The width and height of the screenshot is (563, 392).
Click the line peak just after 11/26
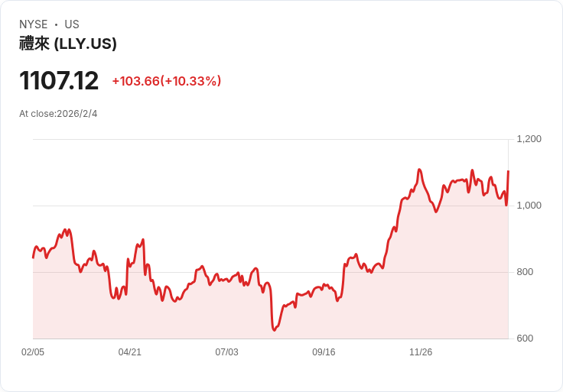tap(419, 170)
